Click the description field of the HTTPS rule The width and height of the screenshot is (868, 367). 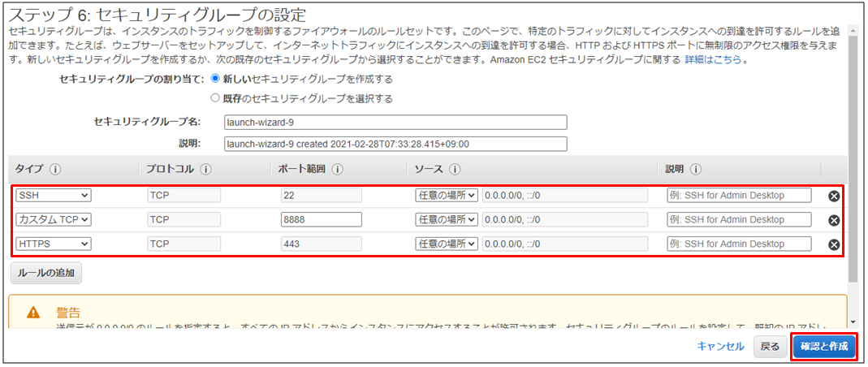pos(739,244)
